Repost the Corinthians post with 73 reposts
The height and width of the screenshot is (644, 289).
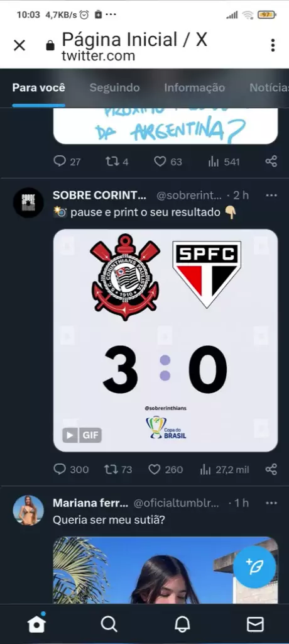pyautogui.click(x=118, y=469)
